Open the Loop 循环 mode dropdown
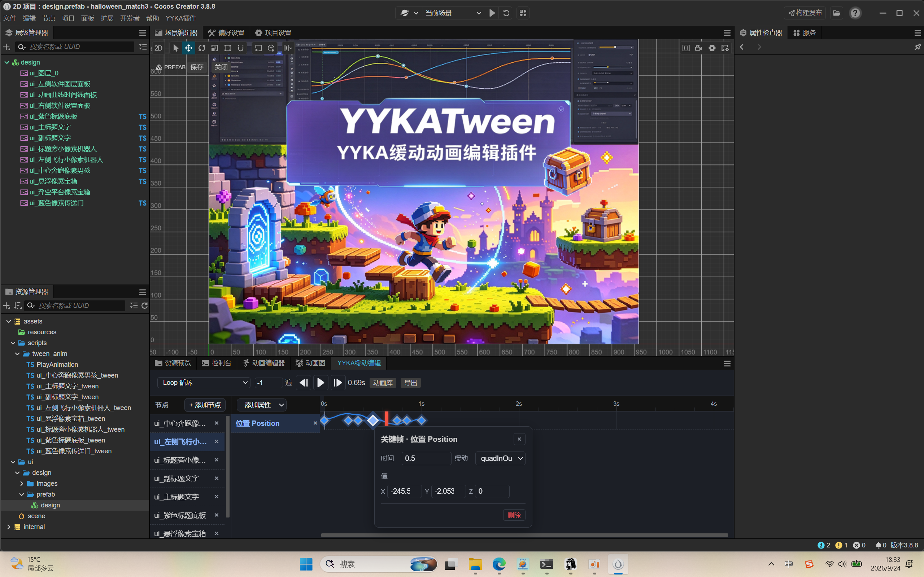 [x=204, y=382]
